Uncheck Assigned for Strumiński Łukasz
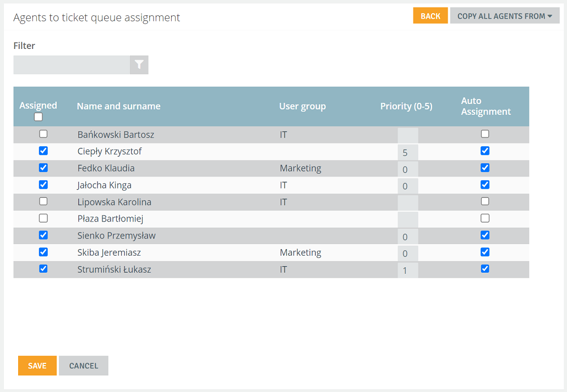567x392 pixels. click(x=43, y=269)
